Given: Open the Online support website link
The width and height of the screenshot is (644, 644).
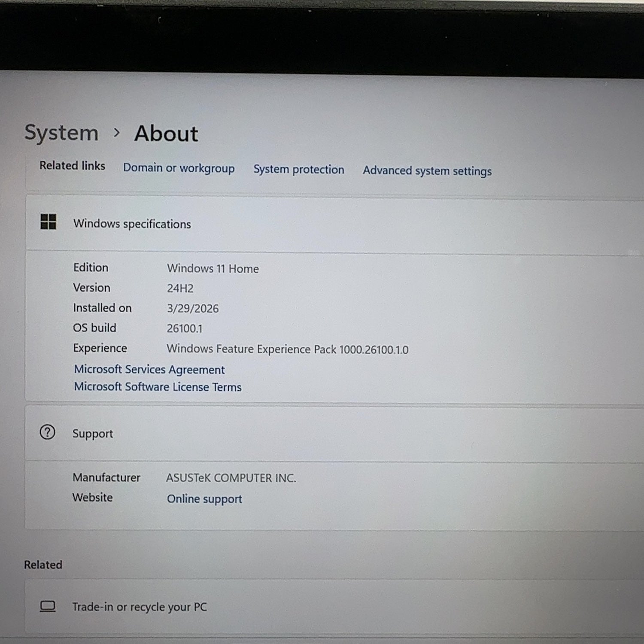Looking at the screenshot, I should 204,499.
